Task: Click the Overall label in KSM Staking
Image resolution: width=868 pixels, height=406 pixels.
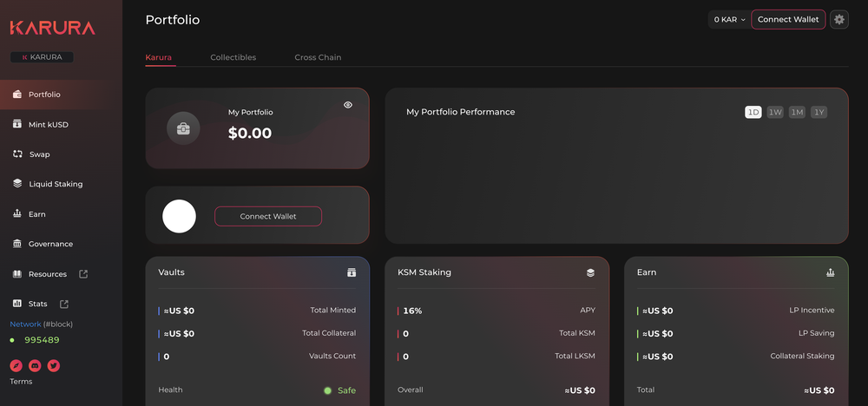Action: pyautogui.click(x=411, y=390)
